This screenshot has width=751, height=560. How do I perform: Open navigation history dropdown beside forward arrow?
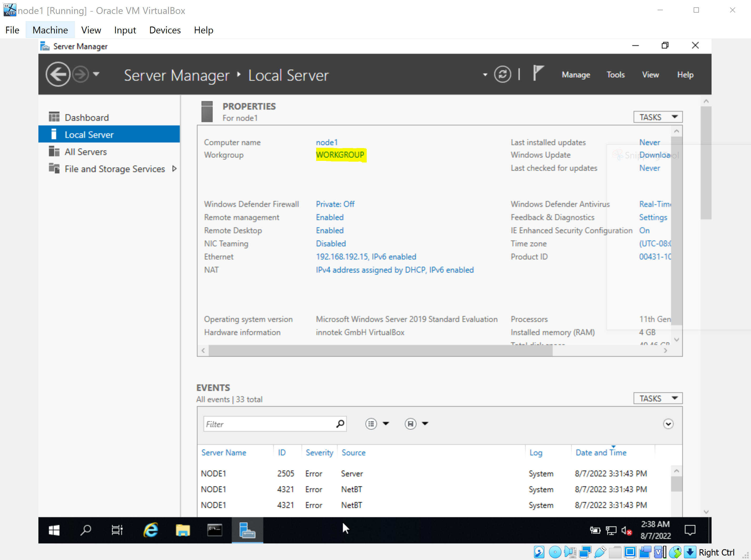tap(96, 74)
